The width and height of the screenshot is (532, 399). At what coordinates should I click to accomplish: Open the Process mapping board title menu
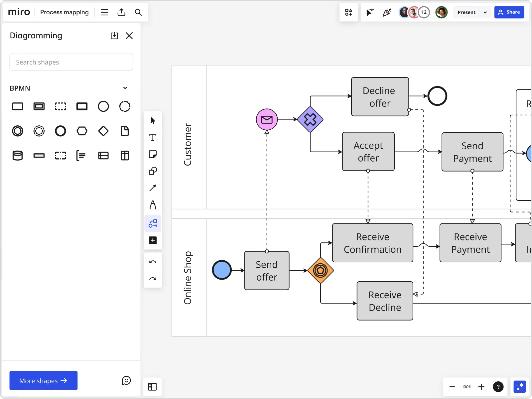pos(64,12)
